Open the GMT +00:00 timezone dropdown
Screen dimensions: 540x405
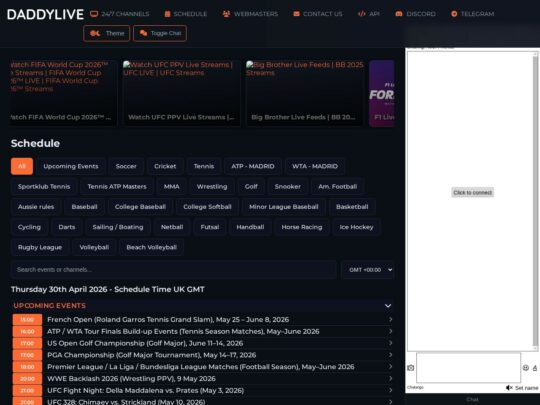[x=368, y=270]
